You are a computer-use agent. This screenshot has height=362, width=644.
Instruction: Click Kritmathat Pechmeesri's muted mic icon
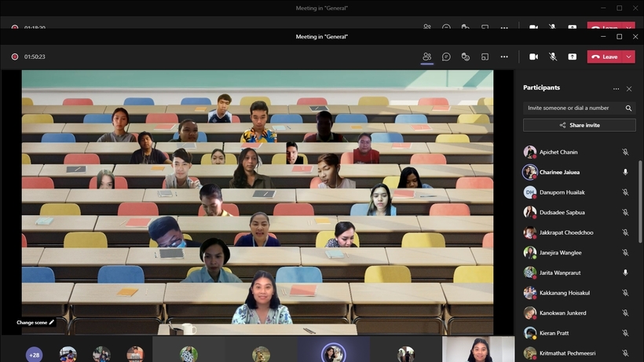(625, 353)
